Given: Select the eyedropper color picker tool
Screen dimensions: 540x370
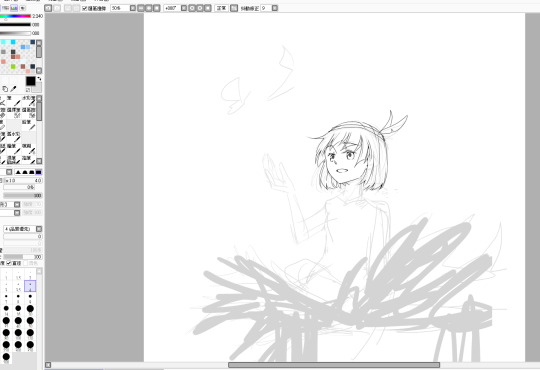Looking at the screenshot, I should (x=13, y=89).
